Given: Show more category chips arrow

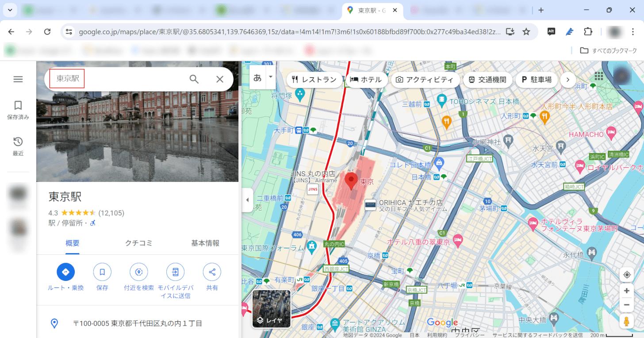Looking at the screenshot, I should 568,80.
